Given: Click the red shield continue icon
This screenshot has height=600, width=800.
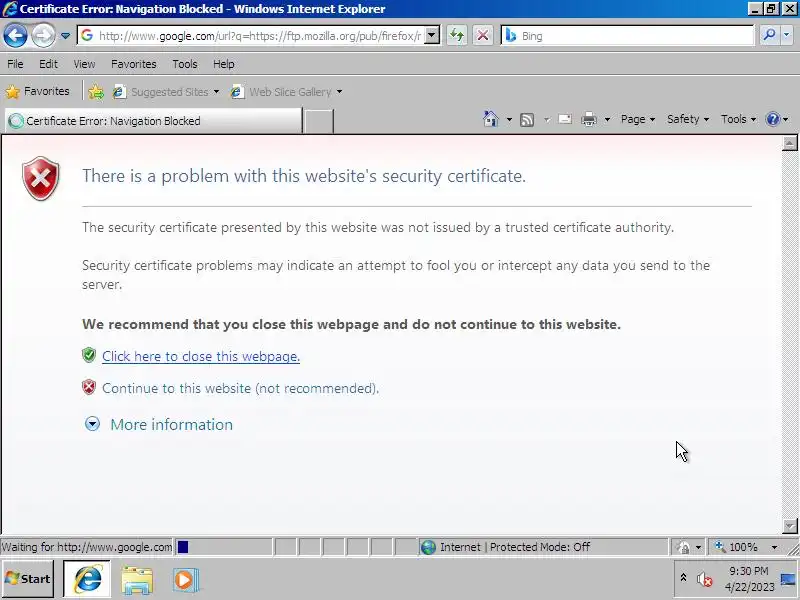Looking at the screenshot, I should pyautogui.click(x=89, y=387).
